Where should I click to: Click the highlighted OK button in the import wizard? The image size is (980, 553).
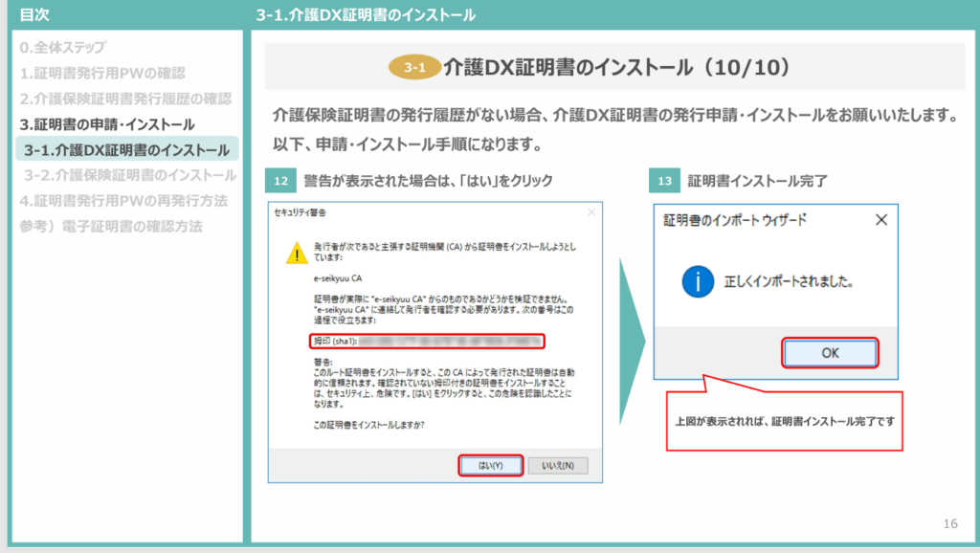[830, 352]
